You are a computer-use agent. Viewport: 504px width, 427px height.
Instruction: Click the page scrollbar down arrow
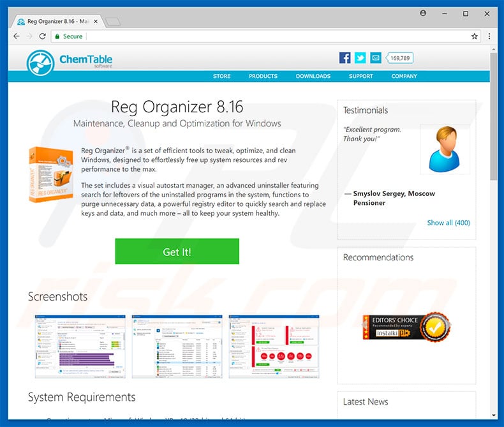tap(494, 415)
